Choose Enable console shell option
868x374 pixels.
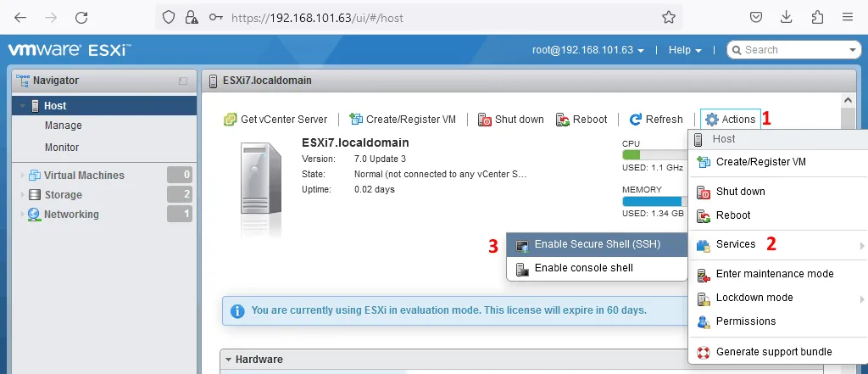pos(583,268)
